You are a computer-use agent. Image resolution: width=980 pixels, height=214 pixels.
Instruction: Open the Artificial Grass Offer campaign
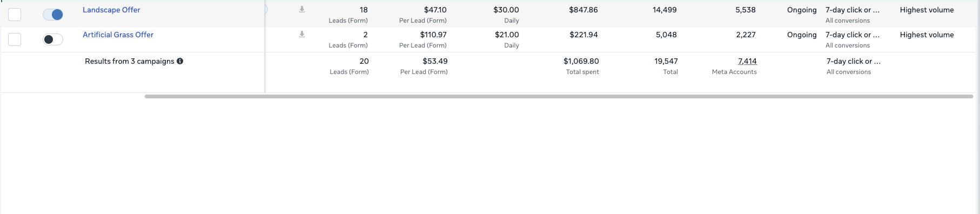pos(118,35)
